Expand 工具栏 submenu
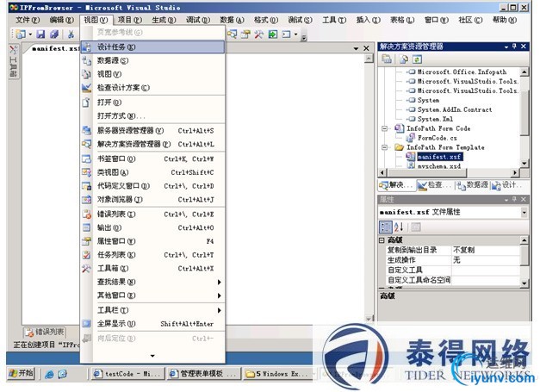The height and width of the screenshot is (392, 540). coord(152,310)
